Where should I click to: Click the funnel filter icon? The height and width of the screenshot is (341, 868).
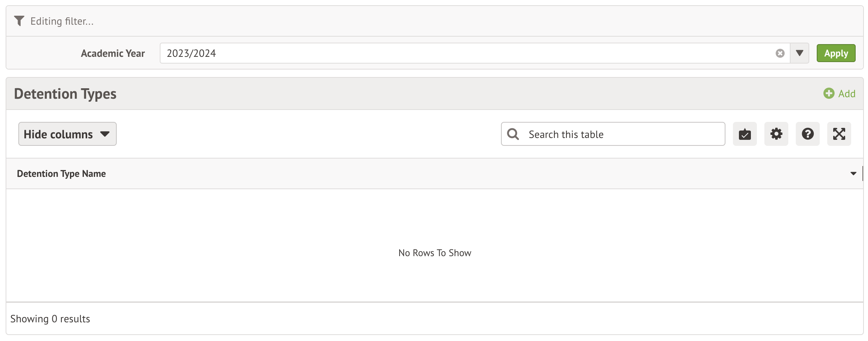pyautogui.click(x=19, y=21)
